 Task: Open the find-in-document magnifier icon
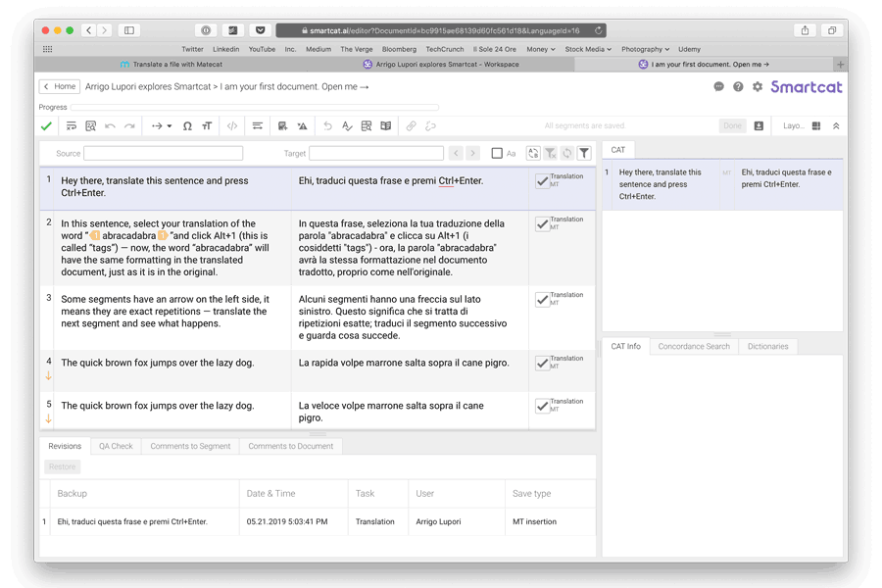(x=90, y=126)
